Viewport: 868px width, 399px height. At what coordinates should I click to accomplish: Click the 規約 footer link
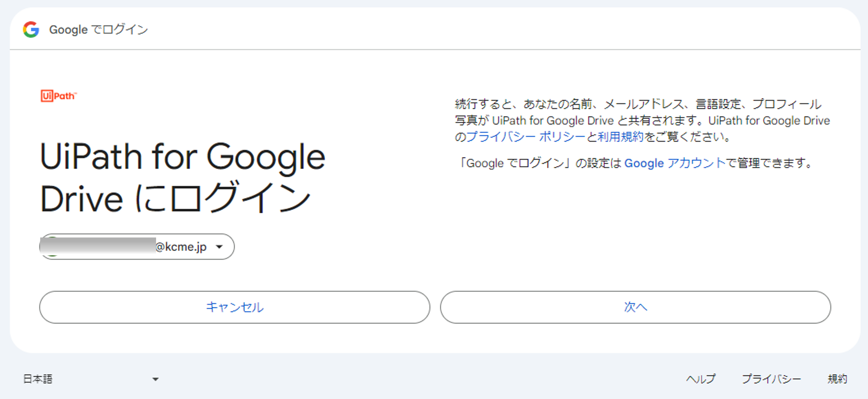coord(837,379)
